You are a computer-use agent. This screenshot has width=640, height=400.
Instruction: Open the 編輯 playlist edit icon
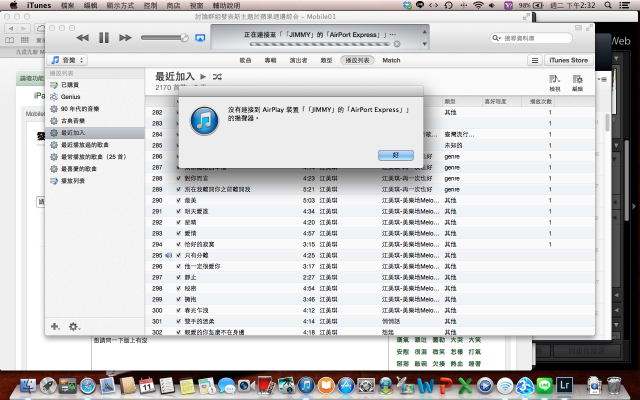pos(577,82)
